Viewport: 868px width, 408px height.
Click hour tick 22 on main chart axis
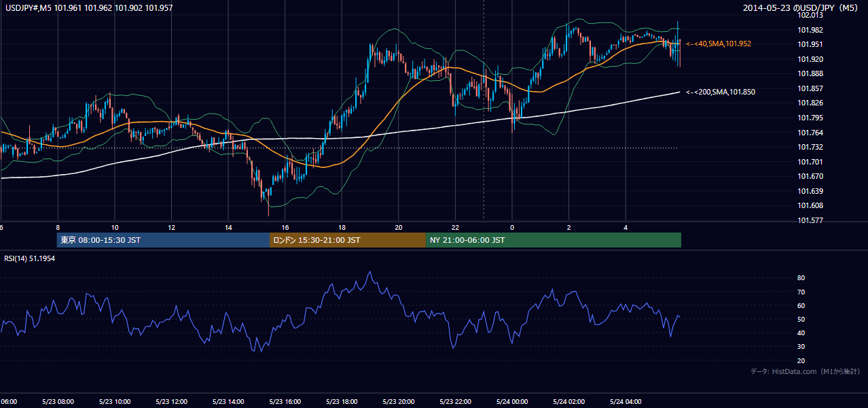[x=455, y=227]
